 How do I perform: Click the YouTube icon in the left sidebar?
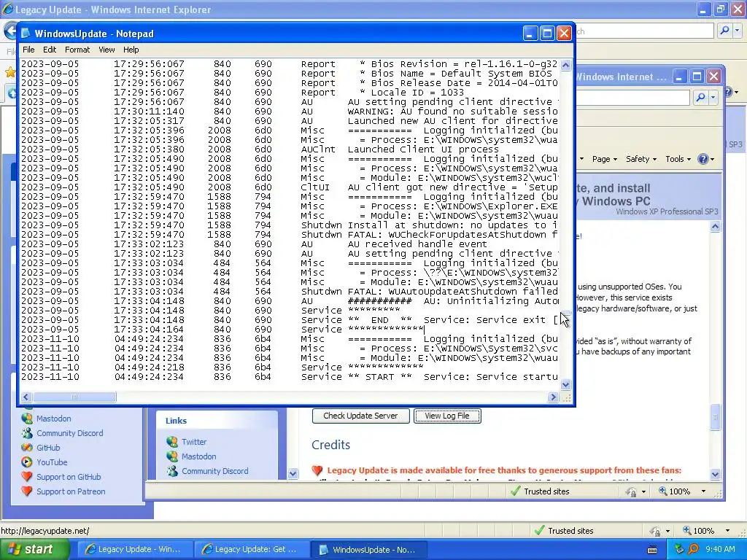[27, 462]
